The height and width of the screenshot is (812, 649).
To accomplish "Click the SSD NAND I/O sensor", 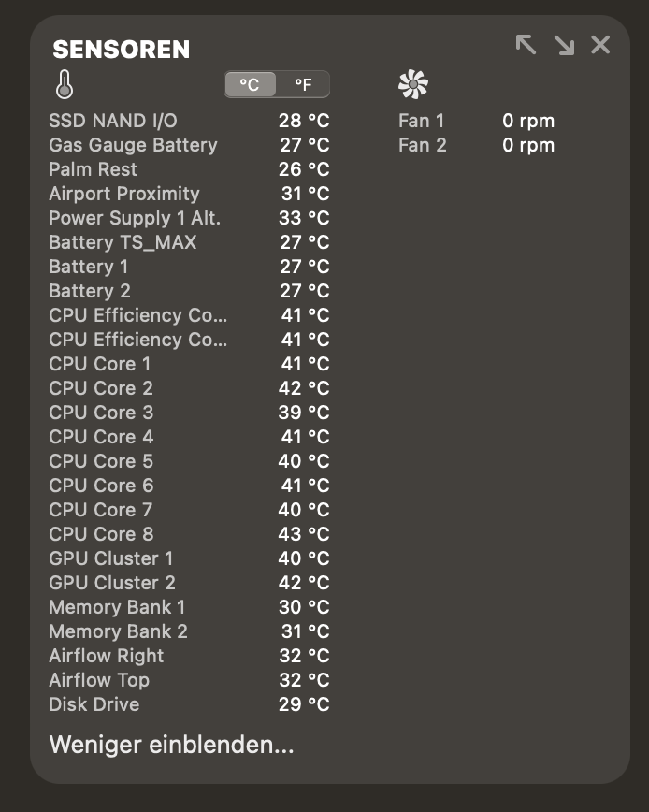I will tap(189, 121).
